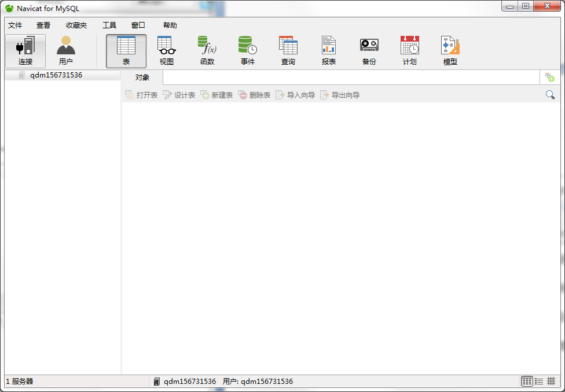Viewport: 565px width, 392px height.
Task: Click Export Wizard (导出向导) button
Action: pyautogui.click(x=340, y=95)
